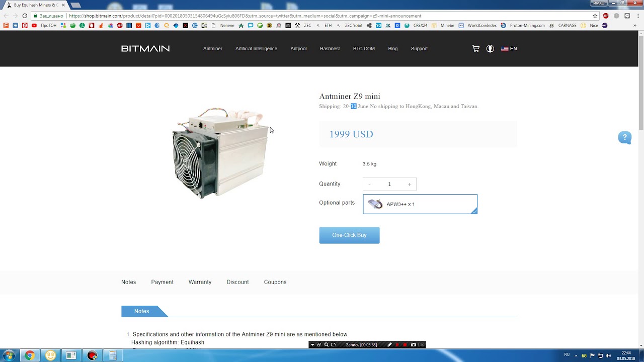Switch to the Payment tab
This screenshot has height=362, width=644.
[162, 282]
